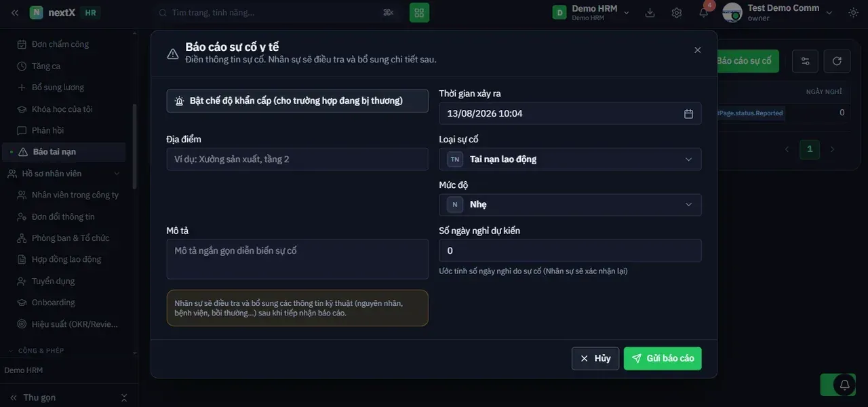Click the floating bell icon at bottom right
The height and width of the screenshot is (407, 868).
(x=844, y=385)
